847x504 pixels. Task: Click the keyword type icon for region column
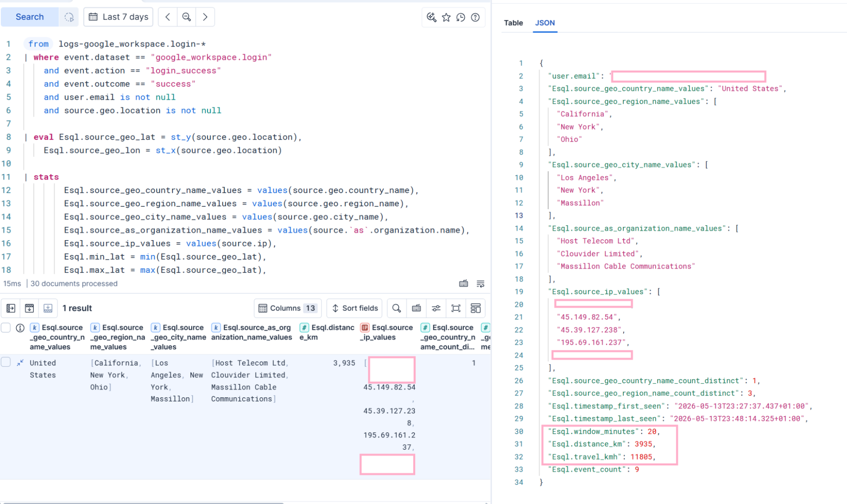pos(95,327)
